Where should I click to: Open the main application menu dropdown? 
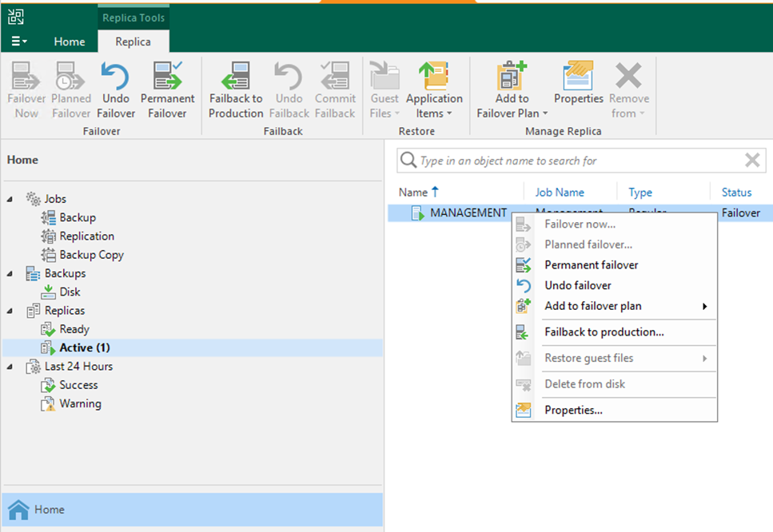click(x=19, y=42)
